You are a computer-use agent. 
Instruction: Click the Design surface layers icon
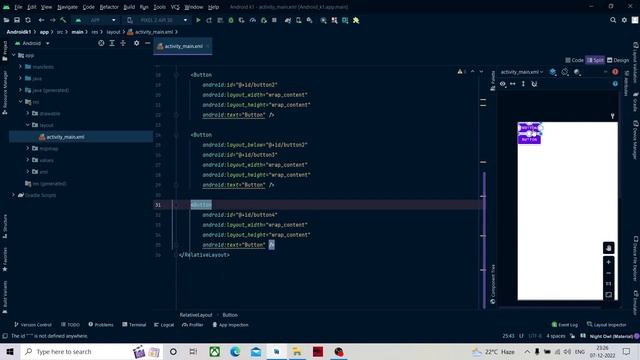(x=553, y=72)
